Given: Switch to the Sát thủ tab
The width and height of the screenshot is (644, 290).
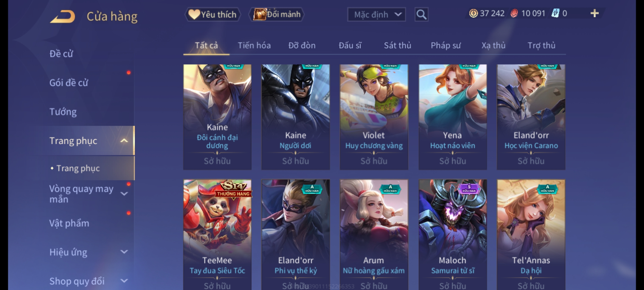Looking at the screenshot, I should click(397, 45).
